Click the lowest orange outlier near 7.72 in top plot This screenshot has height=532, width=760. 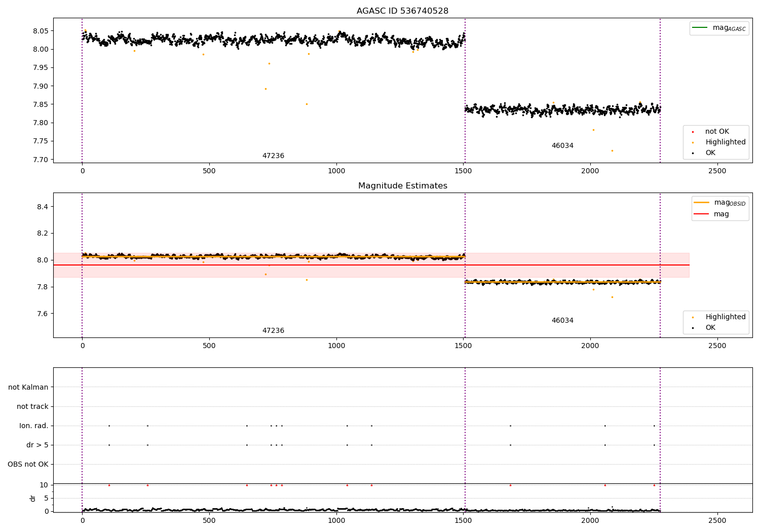[x=612, y=150]
